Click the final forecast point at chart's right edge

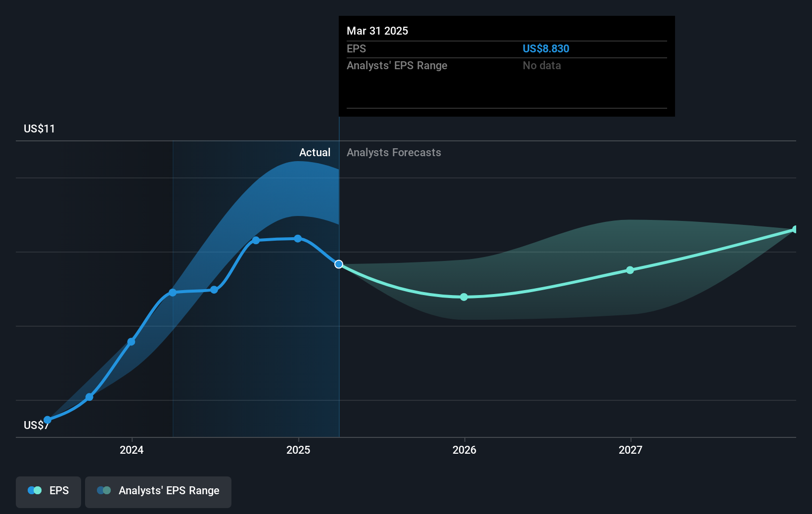[795, 229]
